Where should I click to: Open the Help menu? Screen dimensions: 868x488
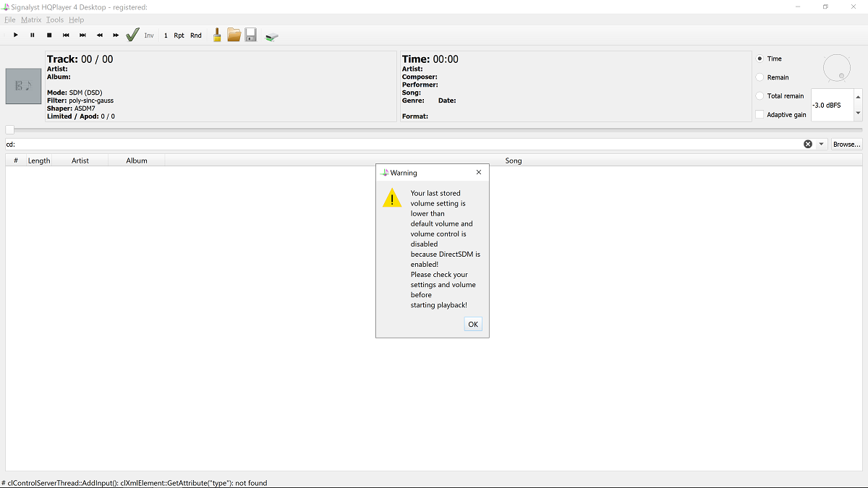click(x=76, y=20)
